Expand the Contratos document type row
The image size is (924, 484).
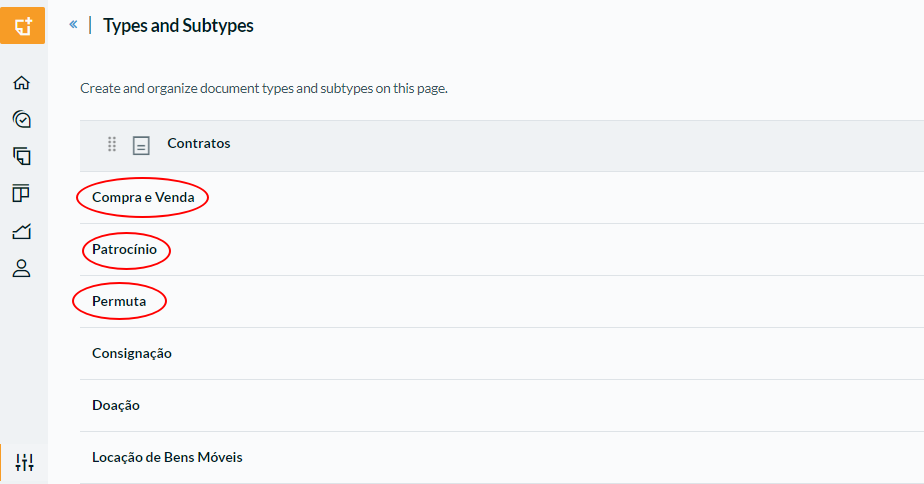tap(502, 146)
